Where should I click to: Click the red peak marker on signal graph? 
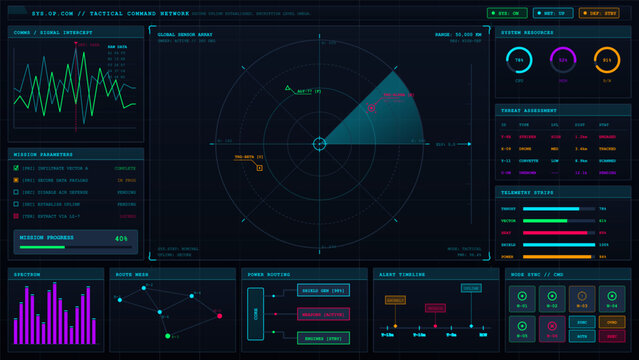click(x=76, y=43)
